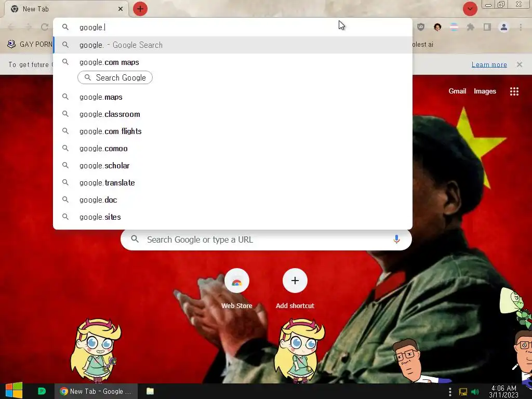Open the striped flag extension icon
This screenshot has width=532, height=399.
(x=454, y=27)
